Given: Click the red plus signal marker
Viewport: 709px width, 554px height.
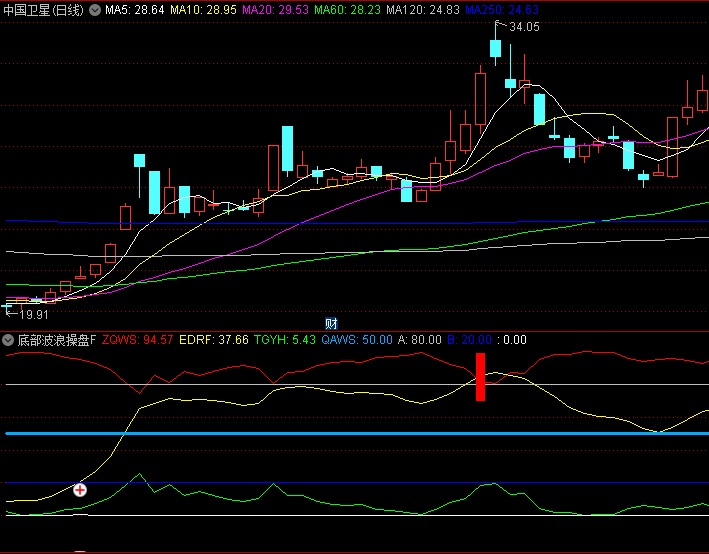Looking at the screenshot, I should coord(80,490).
